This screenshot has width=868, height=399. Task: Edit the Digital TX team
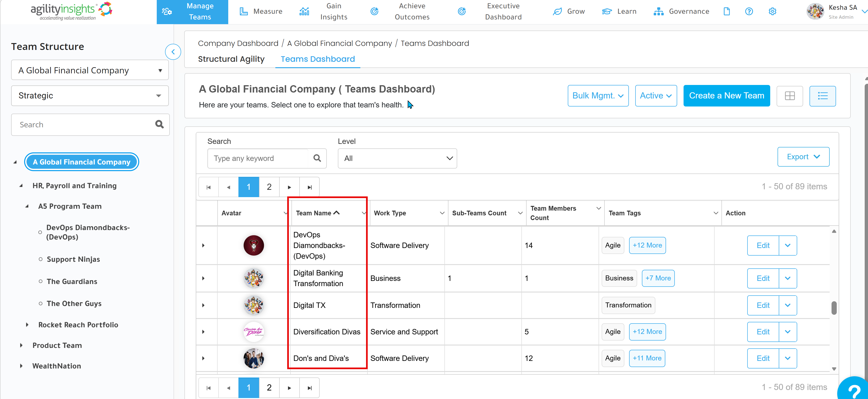point(763,305)
